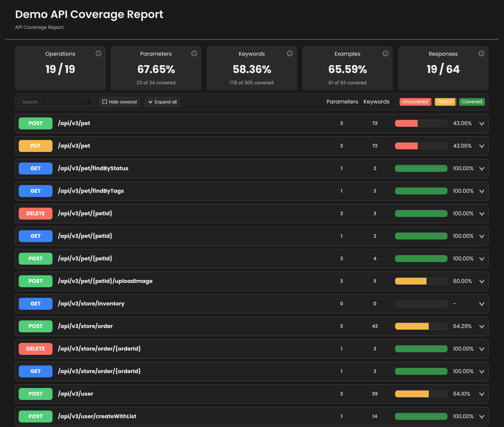The height and width of the screenshot is (427, 504).
Task: Open the Parameters info tooltip icon
Action: (194, 53)
